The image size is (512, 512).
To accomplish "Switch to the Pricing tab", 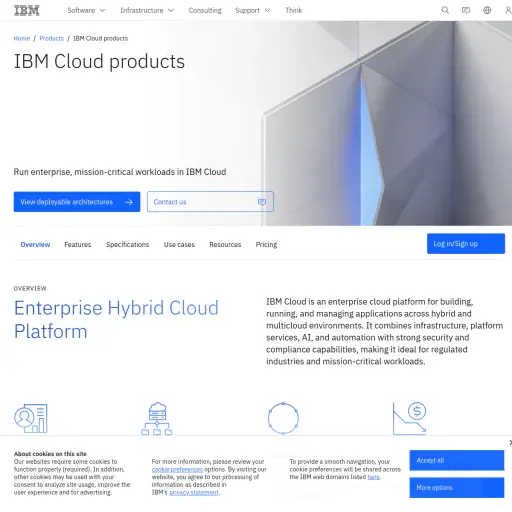I will click(266, 245).
